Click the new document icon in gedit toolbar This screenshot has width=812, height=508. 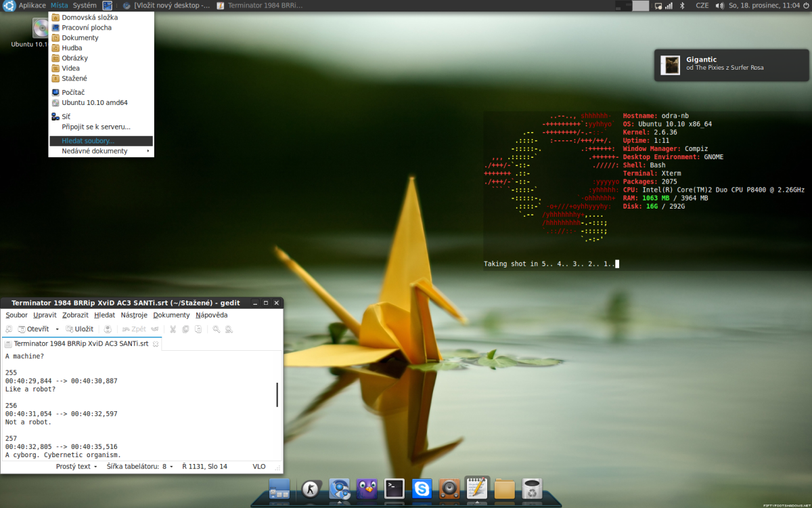pos(9,329)
